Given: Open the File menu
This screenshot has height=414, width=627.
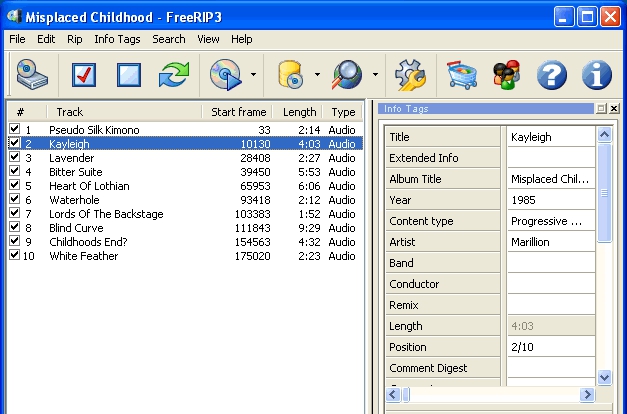Looking at the screenshot, I should coord(17,39).
